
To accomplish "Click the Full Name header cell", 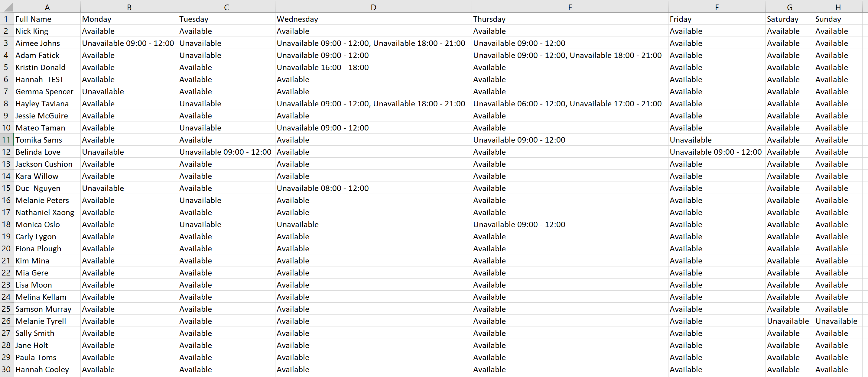I will click(x=34, y=19).
